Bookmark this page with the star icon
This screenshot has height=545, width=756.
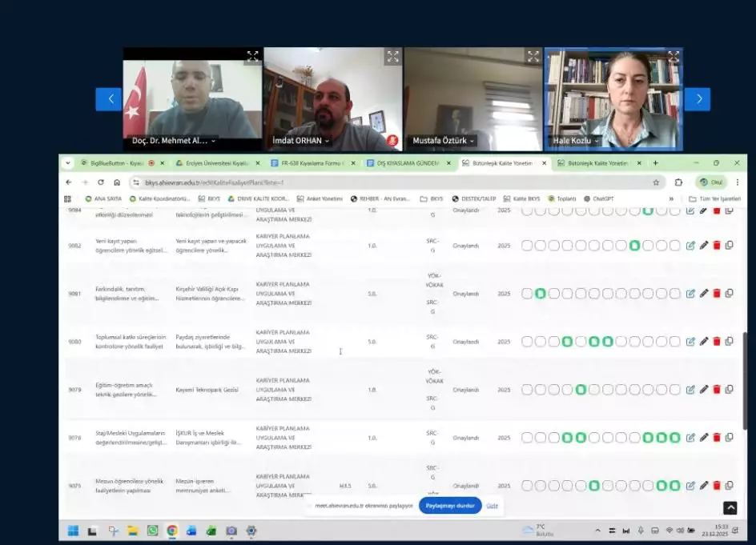tap(656, 182)
